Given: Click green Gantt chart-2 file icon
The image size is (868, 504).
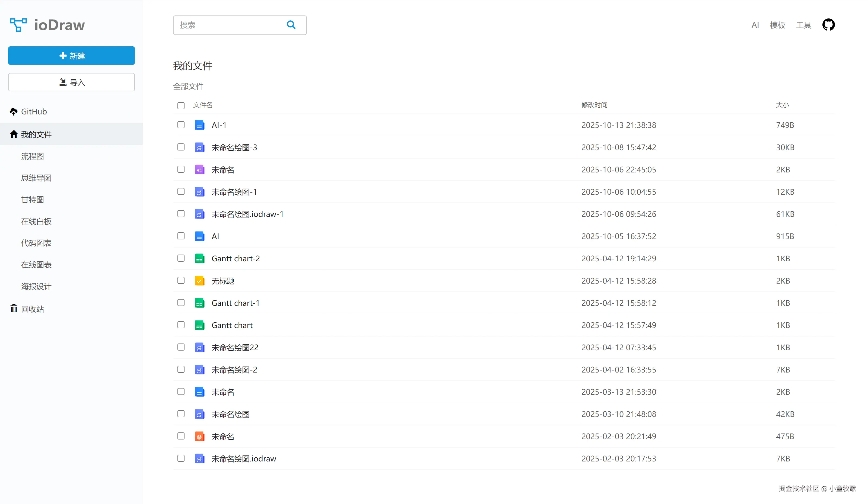Looking at the screenshot, I should pyautogui.click(x=199, y=259).
